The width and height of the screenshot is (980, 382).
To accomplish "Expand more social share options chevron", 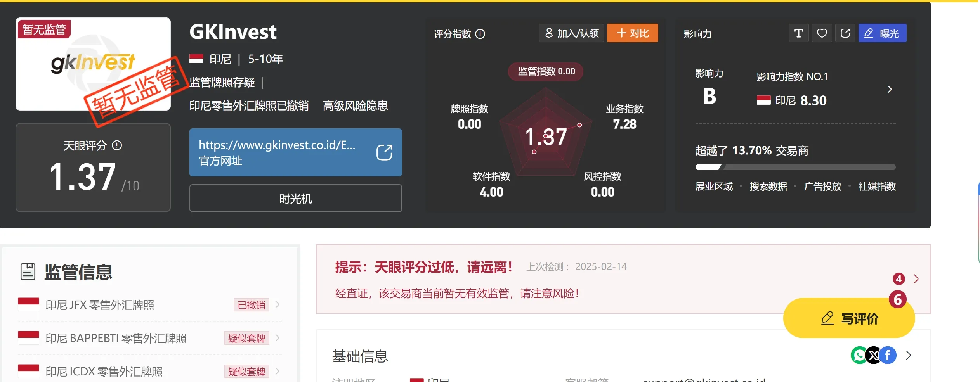I will [908, 355].
